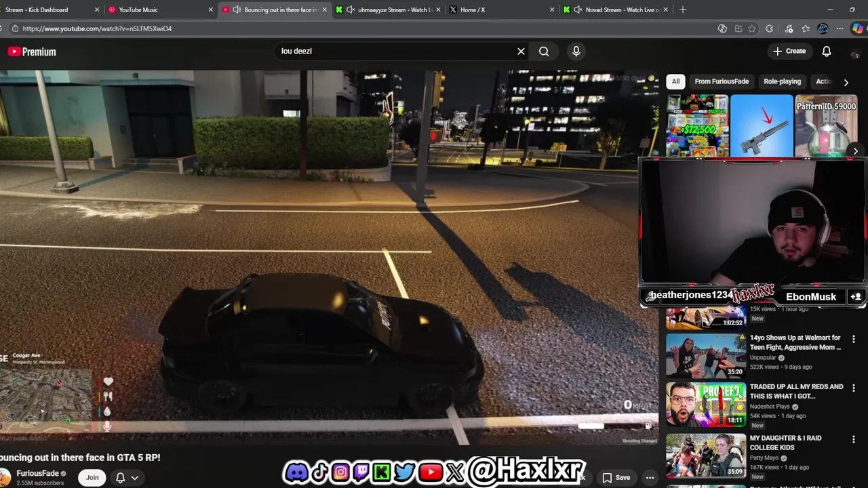The height and width of the screenshot is (488, 868).
Task: Add this page to favorites star
Action: tap(752, 28)
